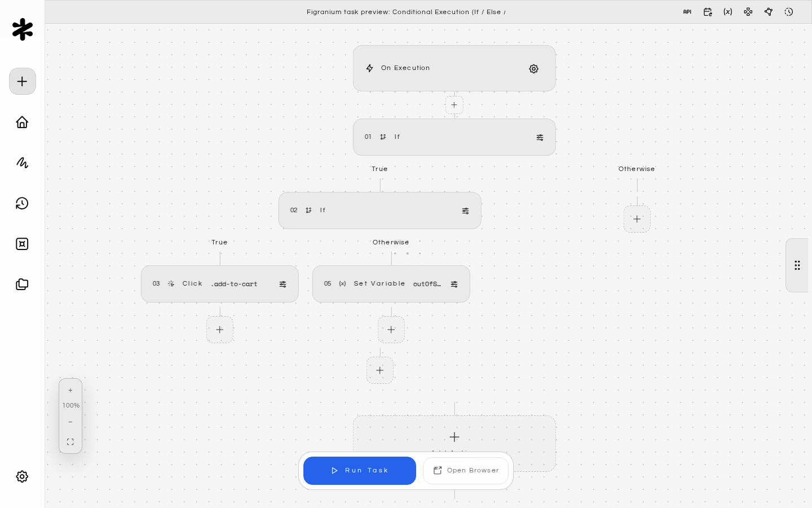The width and height of the screenshot is (812, 508).
Task: Open the run history dashed clock icon
Action: coord(788,12)
